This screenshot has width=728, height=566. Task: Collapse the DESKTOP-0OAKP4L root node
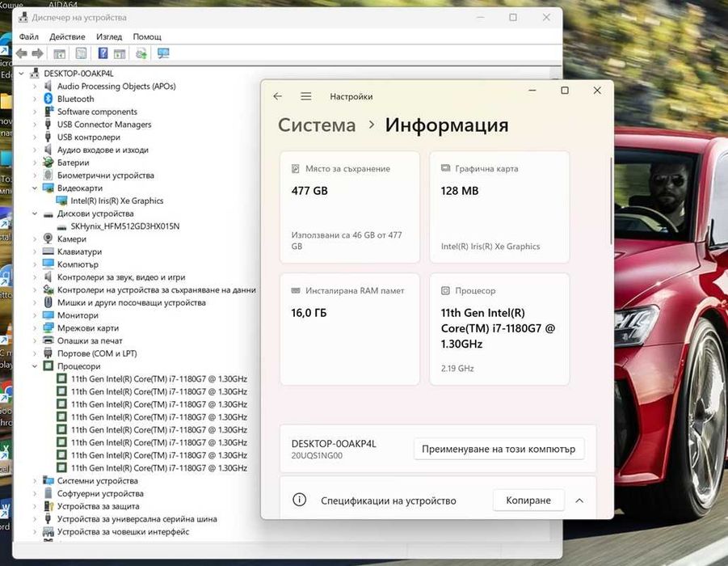pyautogui.click(x=21, y=74)
